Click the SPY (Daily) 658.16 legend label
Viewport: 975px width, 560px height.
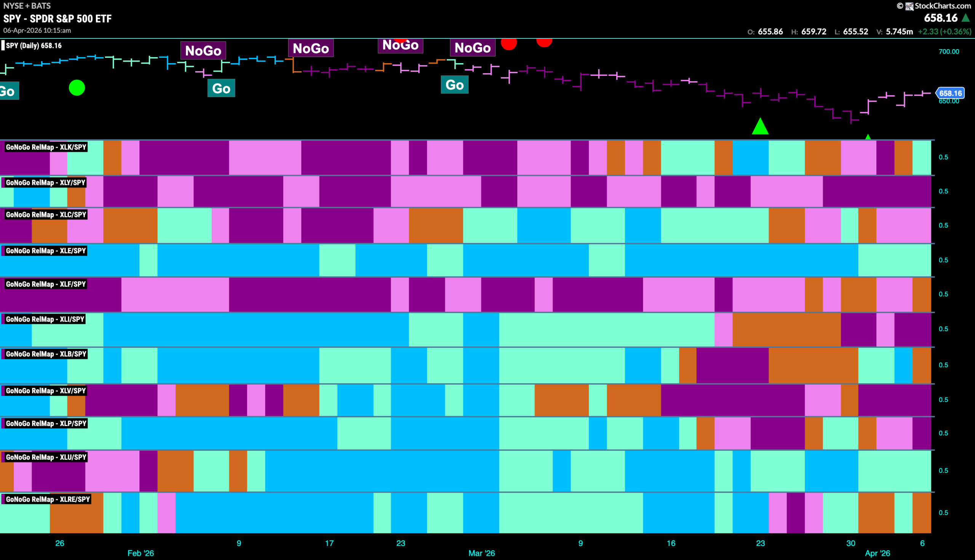(x=34, y=45)
